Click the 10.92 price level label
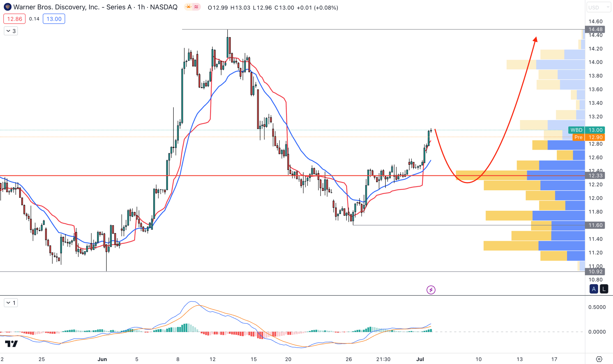This screenshot has height=364, width=613. [x=595, y=272]
